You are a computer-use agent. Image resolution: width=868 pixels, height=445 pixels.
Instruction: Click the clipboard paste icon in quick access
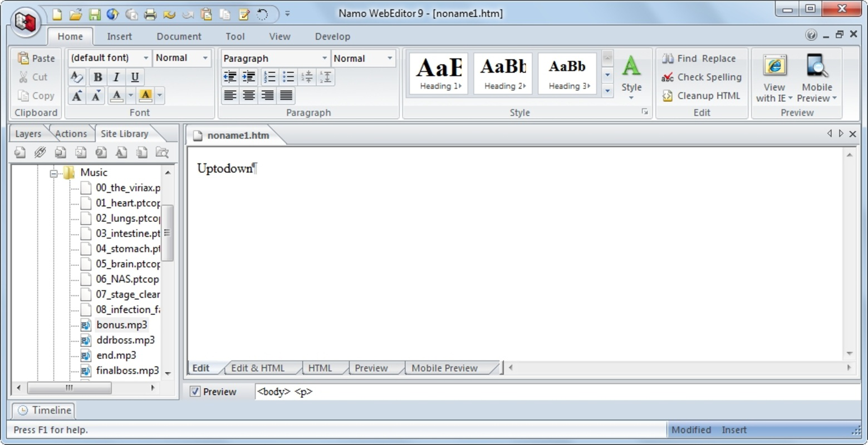point(207,14)
